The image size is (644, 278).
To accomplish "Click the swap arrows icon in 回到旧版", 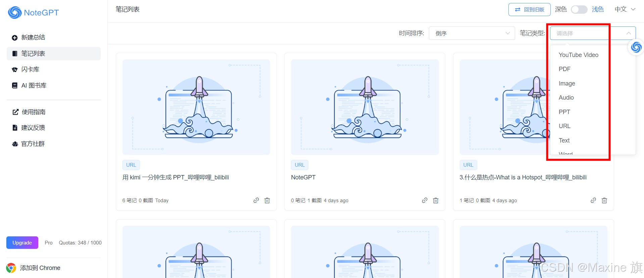I will 517,10.
